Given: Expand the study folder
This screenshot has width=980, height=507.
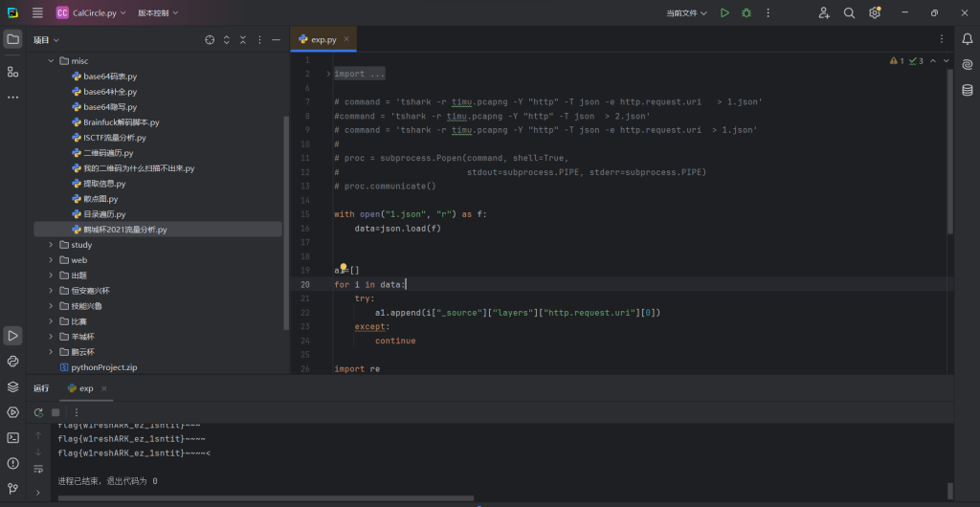Looking at the screenshot, I should click(x=51, y=245).
